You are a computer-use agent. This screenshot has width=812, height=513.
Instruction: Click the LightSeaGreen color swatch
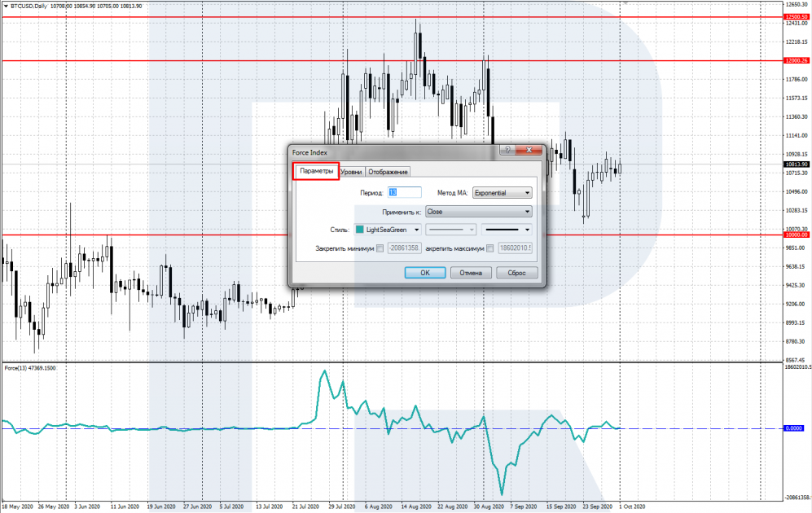tap(361, 230)
